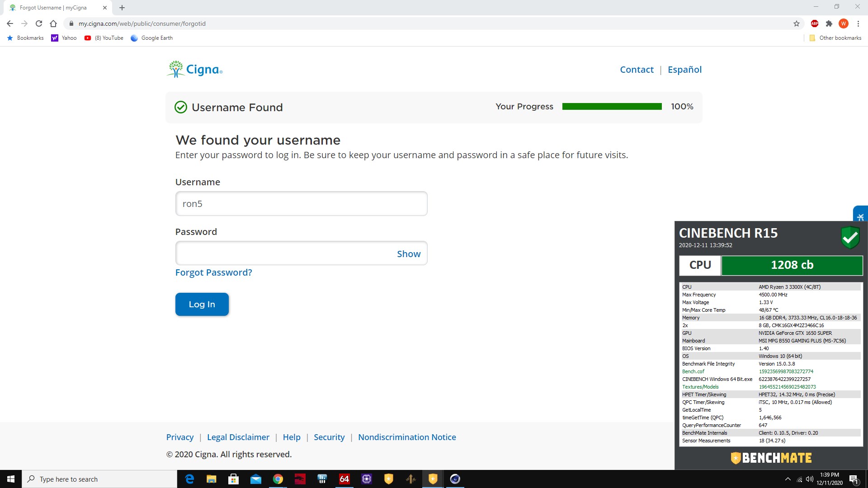Open the Windows Start menu
The width and height of the screenshot is (868, 488).
point(11,479)
